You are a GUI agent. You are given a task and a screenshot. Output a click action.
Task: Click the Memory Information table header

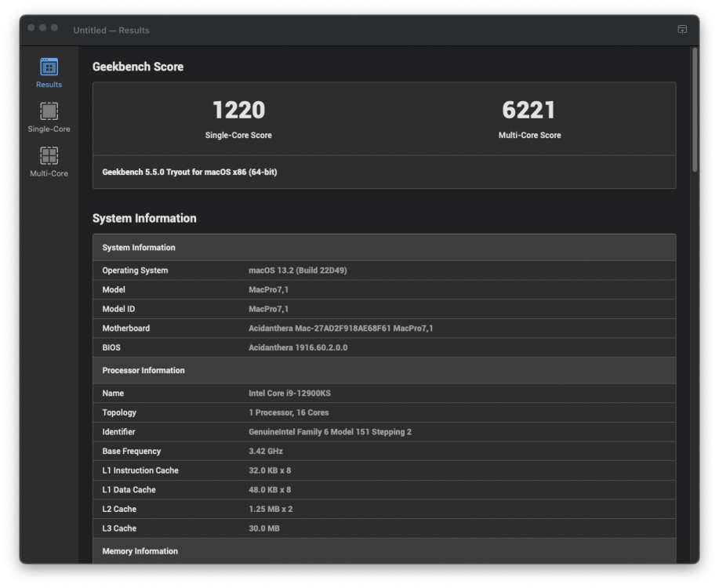[384, 551]
